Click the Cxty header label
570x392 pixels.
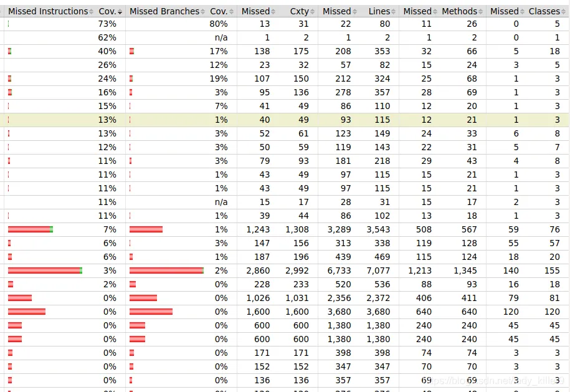click(x=299, y=11)
